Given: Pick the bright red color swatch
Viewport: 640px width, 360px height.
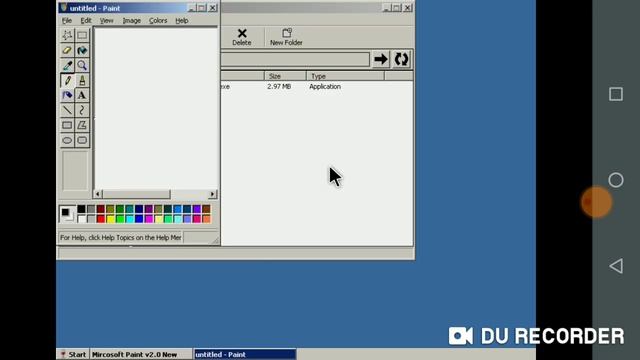Looking at the screenshot, I should point(100,219).
